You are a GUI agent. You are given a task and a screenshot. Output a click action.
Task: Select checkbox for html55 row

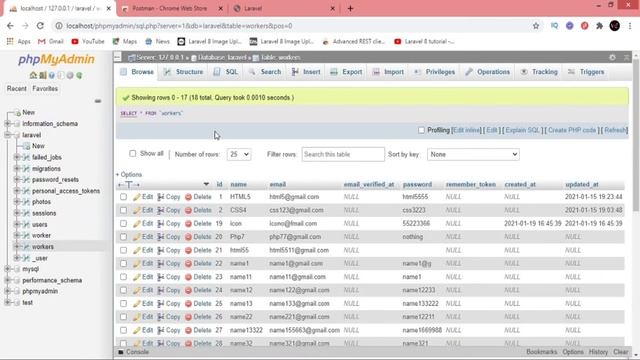(123, 250)
